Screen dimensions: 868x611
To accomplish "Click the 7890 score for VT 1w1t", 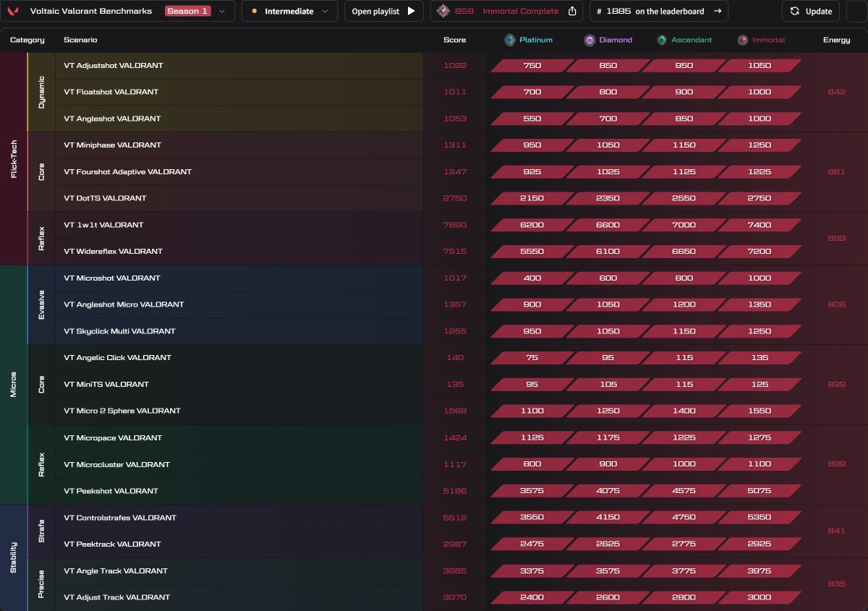I will click(x=455, y=225).
